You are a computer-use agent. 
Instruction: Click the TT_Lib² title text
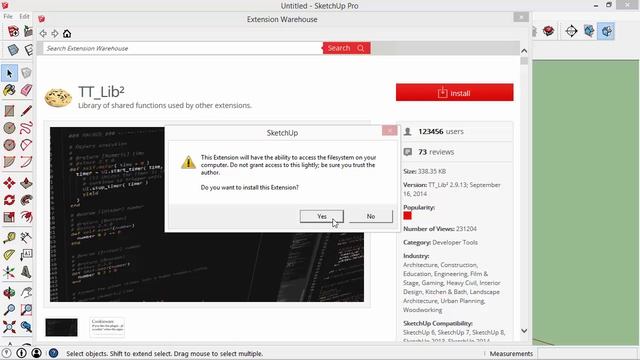101,91
